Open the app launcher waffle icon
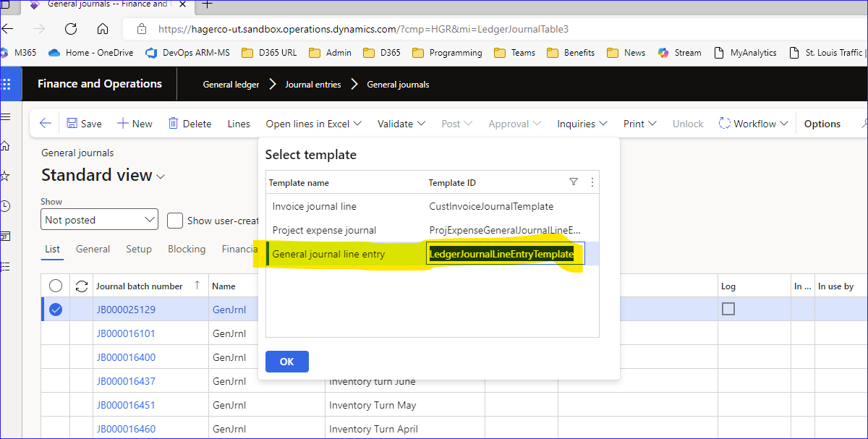This screenshot has height=439, width=868. pos(7,84)
